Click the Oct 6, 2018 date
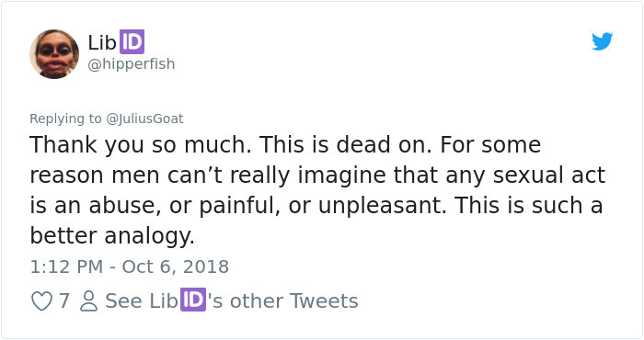This screenshot has width=644, height=340. pyautogui.click(x=176, y=267)
